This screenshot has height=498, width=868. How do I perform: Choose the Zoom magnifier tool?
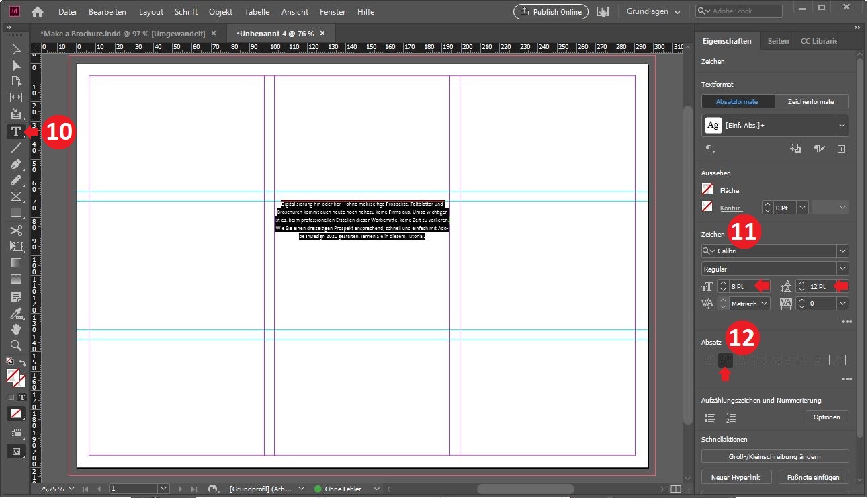[x=16, y=345]
